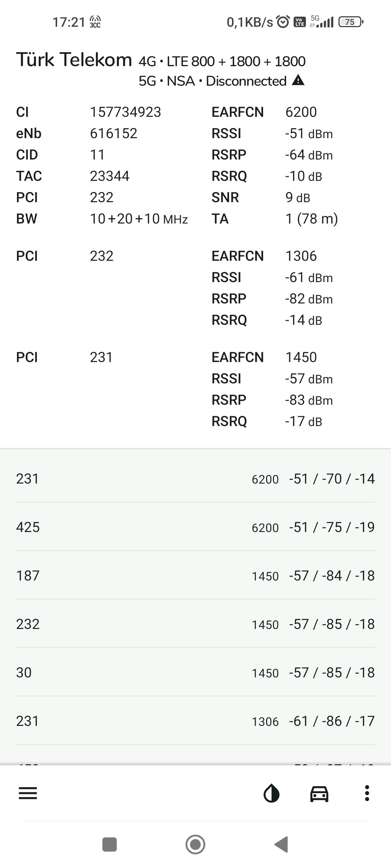Tap the 5G disconnected warning triangle
The image size is (391, 868).
[x=298, y=80]
